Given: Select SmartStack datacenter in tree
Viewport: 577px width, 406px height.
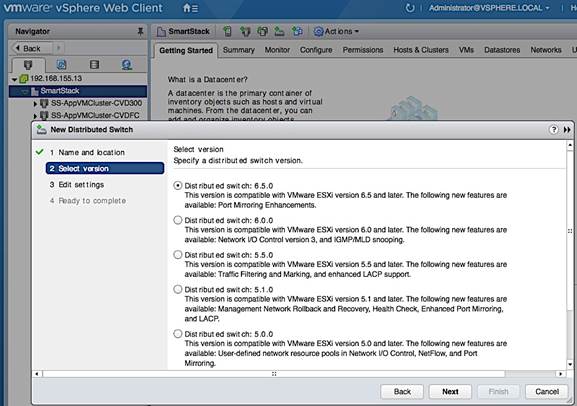Looking at the screenshot, I should coord(78,91).
